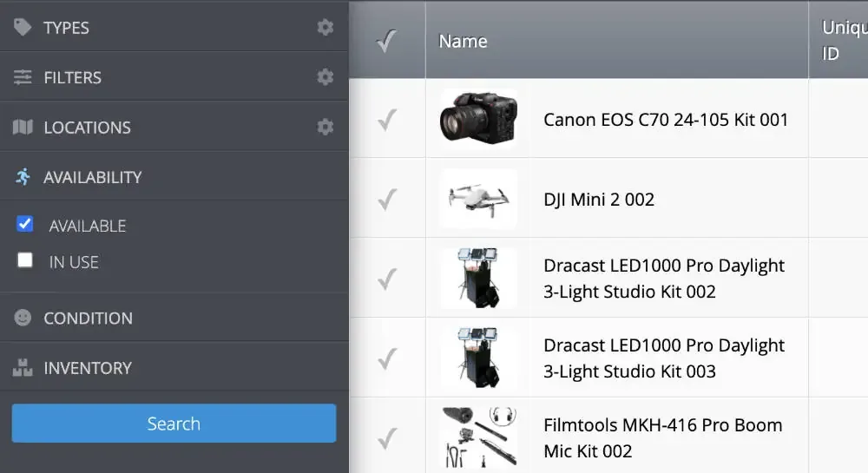The image size is (868, 473).
Task: Enable the In Use checkbox
Action: point(25,260)
